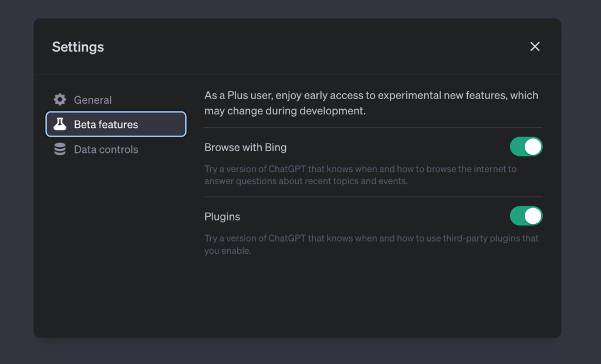
Task: Click the Browse with Bing description text
Action: point(360,175)
